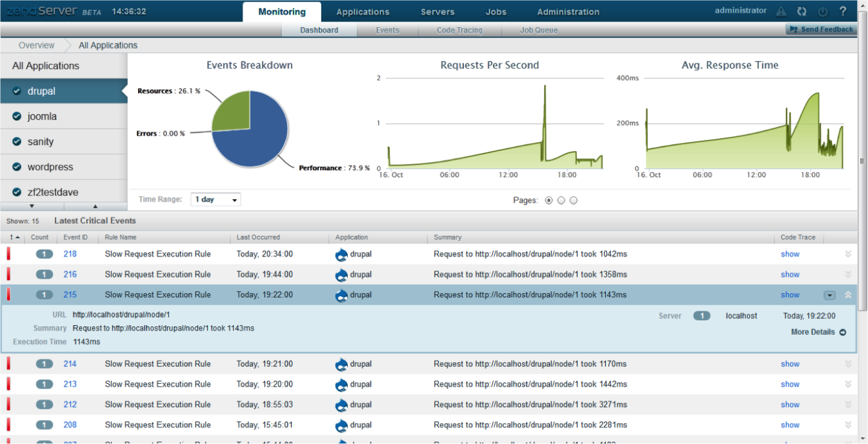Select the first Pages radio button
Image resolution: width=868 pixels, height=444 pixels.
tap(549, 200)
